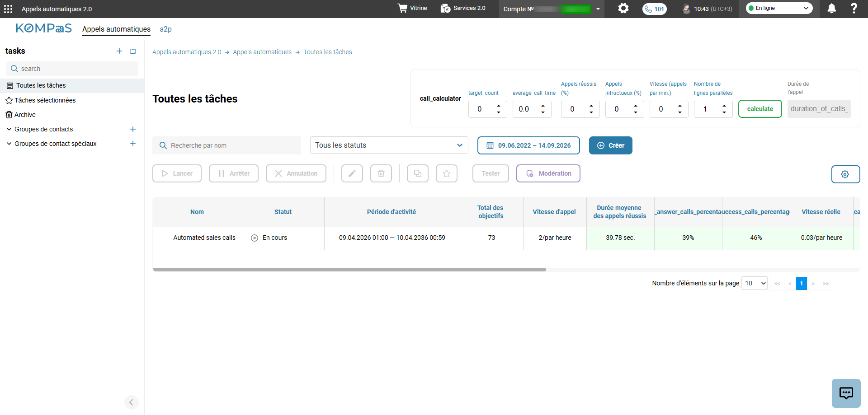
Task: Open the apps grid menu icon
Action: [x=8, y=9]
